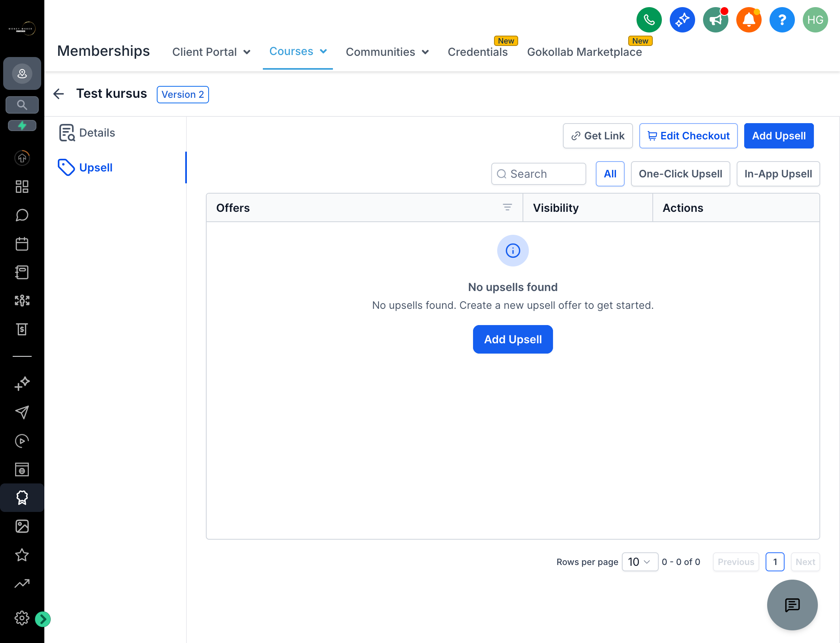
Task: Click the Edit Checkout button
Action: 688,136
